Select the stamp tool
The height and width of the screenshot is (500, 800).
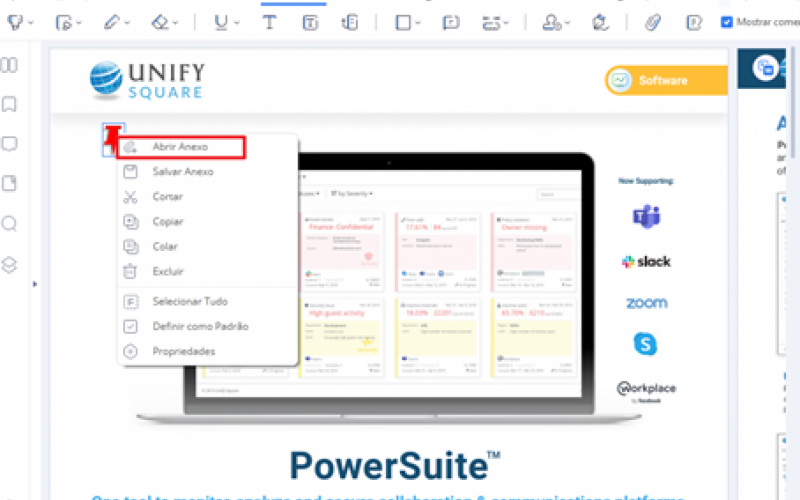pyautogui.click(x=552, y=22)
